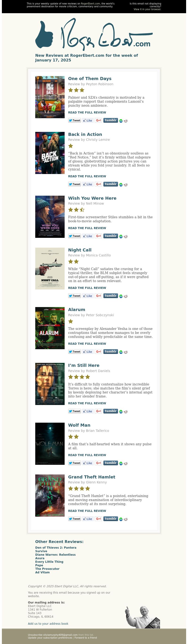Like the Grand Theft Hamlet review

tap(88, 519)
